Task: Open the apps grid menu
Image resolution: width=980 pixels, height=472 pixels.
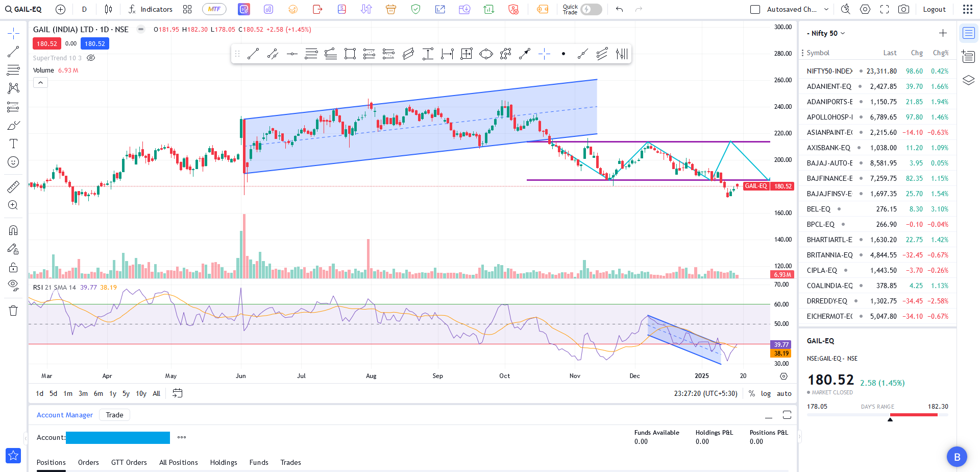Action: [x=968, y=9]
